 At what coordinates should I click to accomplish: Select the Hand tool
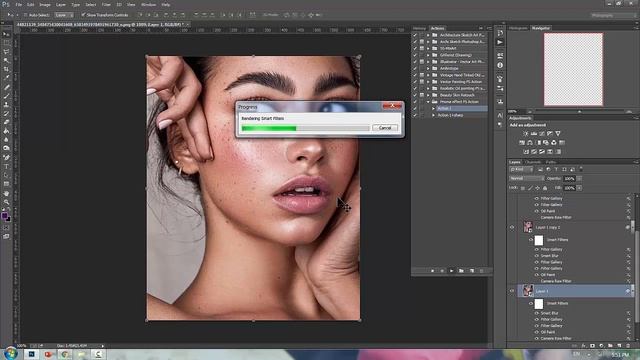(6, 193)
